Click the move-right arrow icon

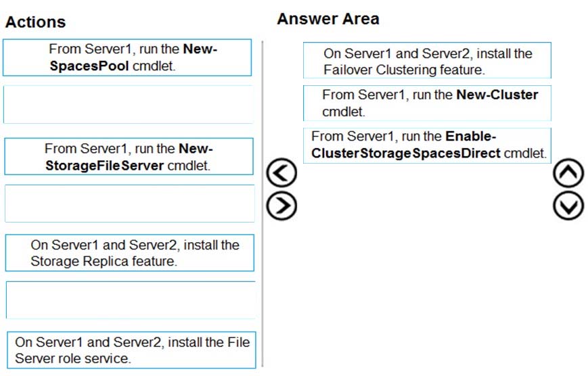[281, 206]
